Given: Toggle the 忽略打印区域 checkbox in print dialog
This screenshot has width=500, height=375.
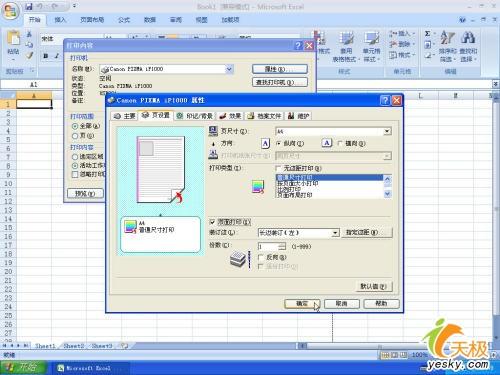Looking at the screenshot, I should pos(75,174).
